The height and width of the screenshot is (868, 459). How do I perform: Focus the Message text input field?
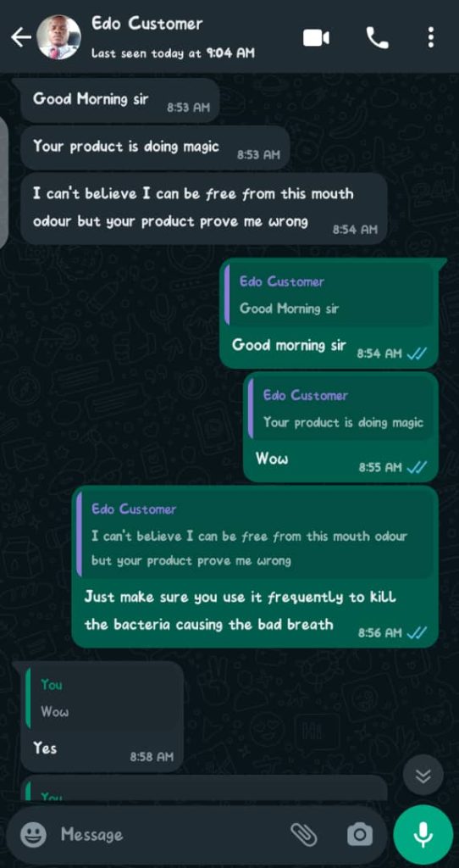pos(171,834)
